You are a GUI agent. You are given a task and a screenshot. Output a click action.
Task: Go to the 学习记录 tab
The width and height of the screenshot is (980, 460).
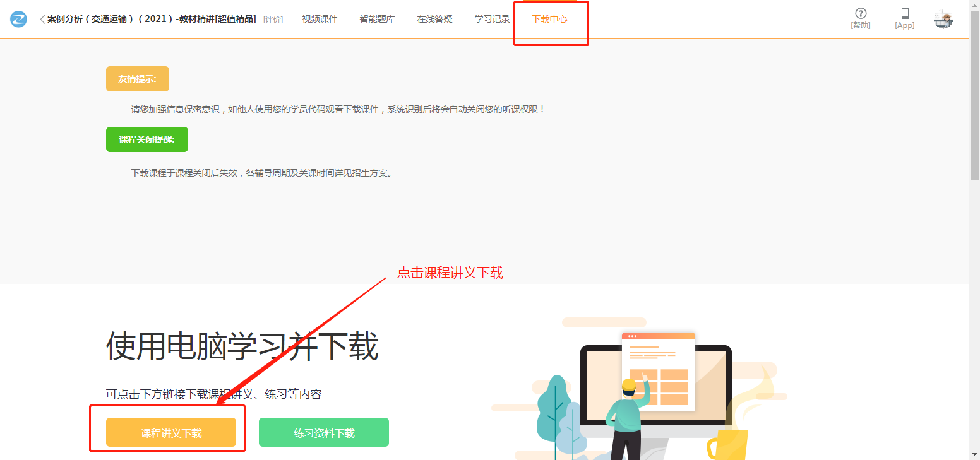coord(492,19)
